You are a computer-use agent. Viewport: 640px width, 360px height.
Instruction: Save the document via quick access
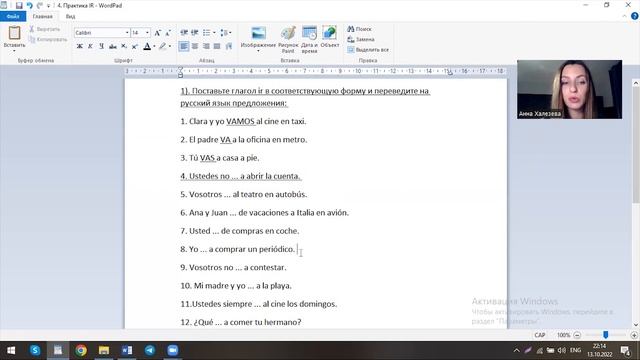(19, 5)
